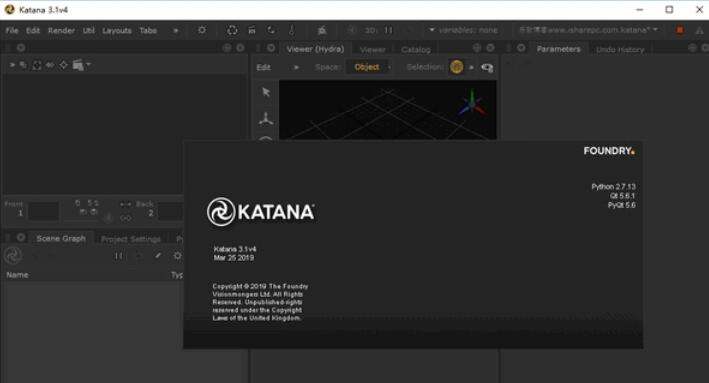The width and height of the screenshot is (709, 383).
Task: Click the Katana swirl icon in Scene Graph
Action: click(x=13, y=255)
